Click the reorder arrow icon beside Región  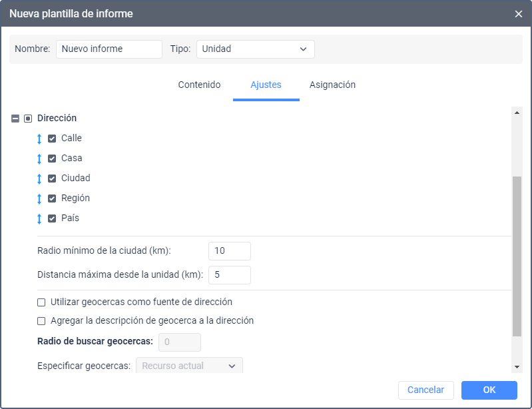click(39, 199)
